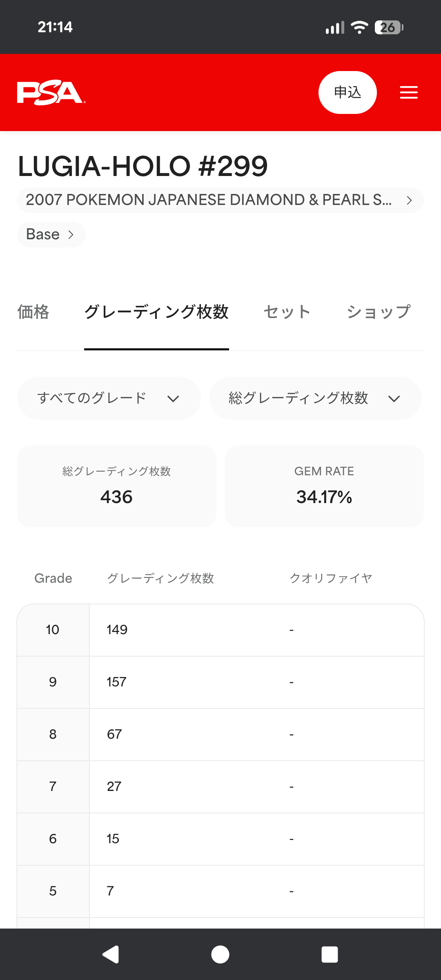Viewport: 441px width, 980px height.
Task: Select the グレーディング枚数 tab
Action: click(x=156, y=312)
